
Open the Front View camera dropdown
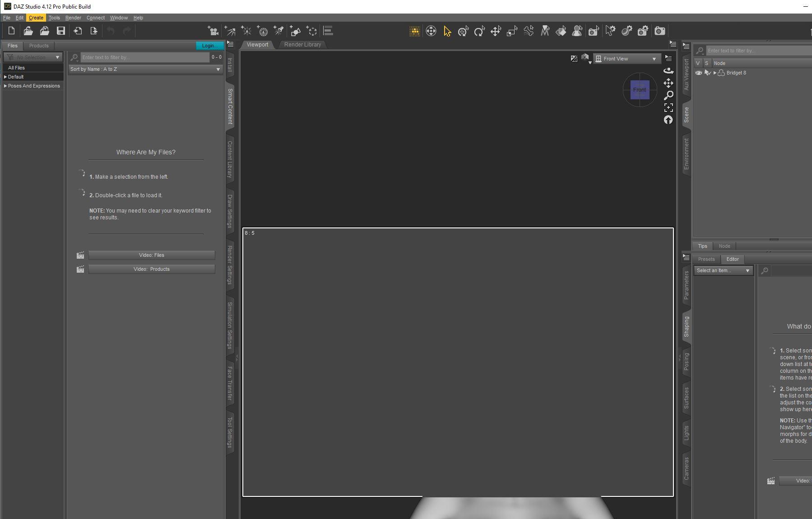(627, 59)
